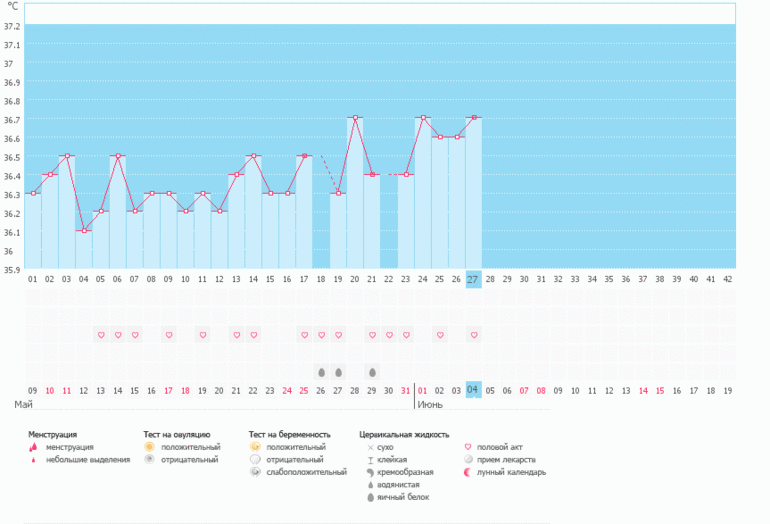Screen dimensions: 770x524
Task: Select the egg-white mucus icon on day 21
Action: click(x=372, y=372)
